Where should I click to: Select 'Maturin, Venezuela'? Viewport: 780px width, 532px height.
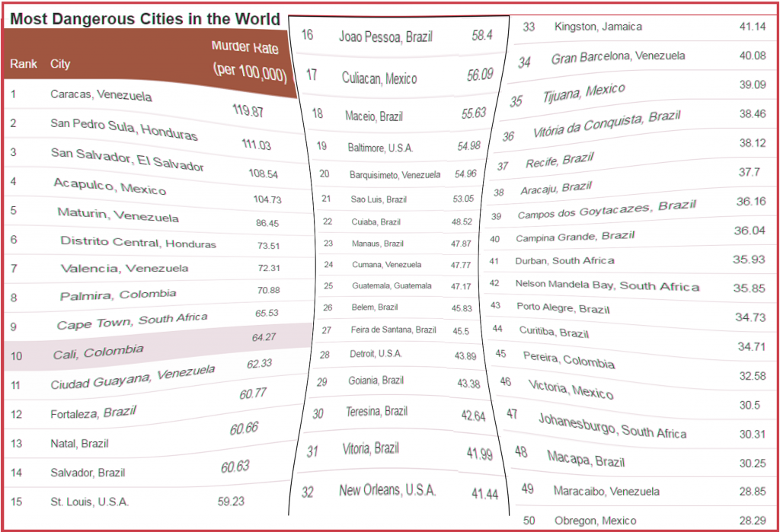118,215
